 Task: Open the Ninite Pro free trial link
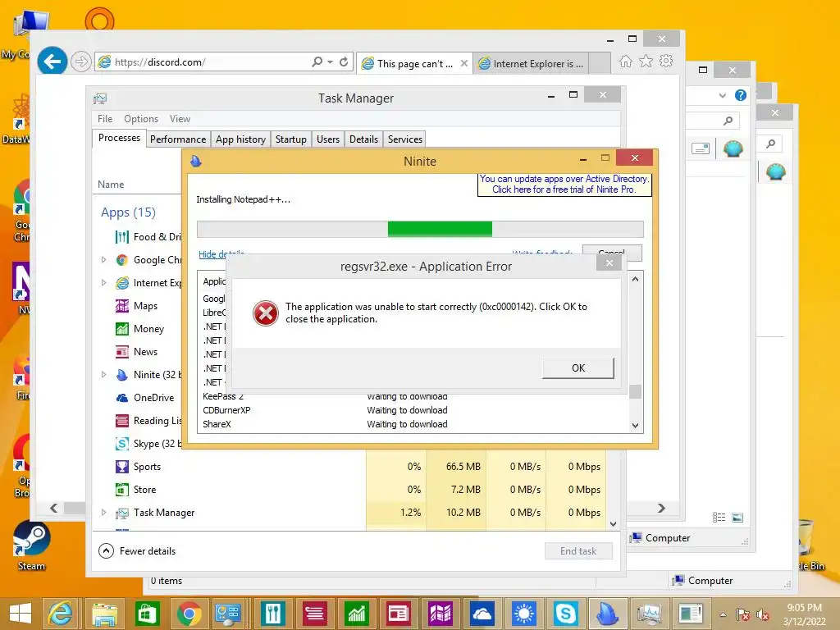(564, 185)
